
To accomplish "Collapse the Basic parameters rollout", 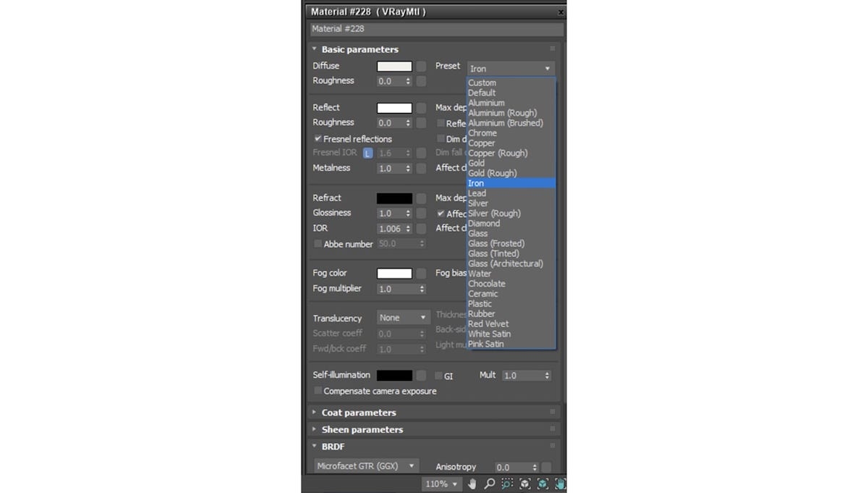I will [x=314, y=49].
